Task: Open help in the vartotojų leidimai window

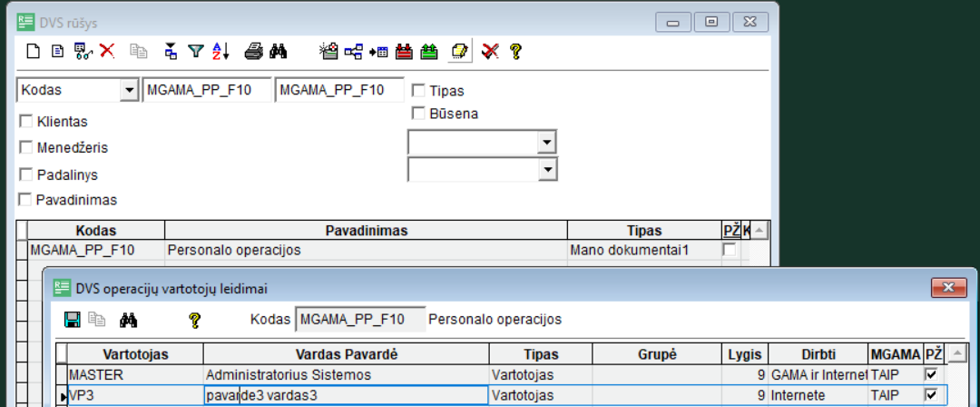Action: tap(194, 321)
